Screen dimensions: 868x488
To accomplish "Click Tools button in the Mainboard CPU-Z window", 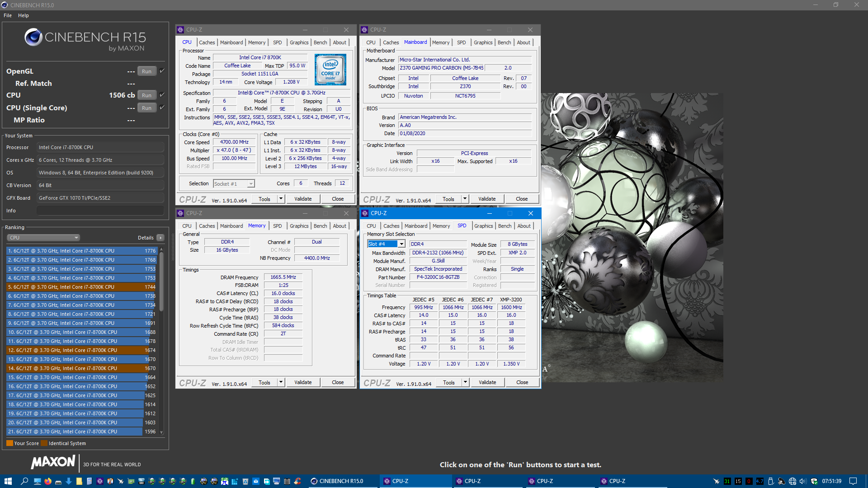I will tap(448, 199).
